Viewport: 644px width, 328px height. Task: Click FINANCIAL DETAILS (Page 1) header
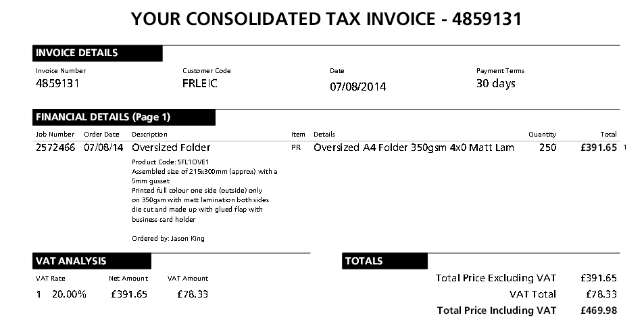pos(124,117)
